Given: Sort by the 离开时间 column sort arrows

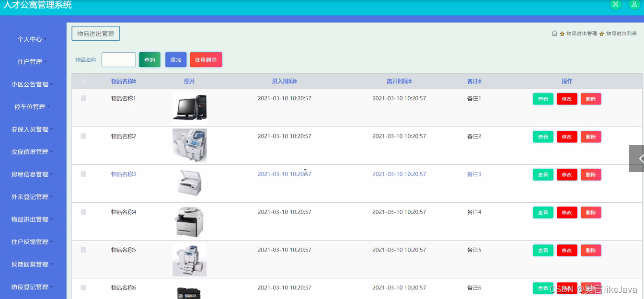Looking at the screenshot, I should coord(410,81).
